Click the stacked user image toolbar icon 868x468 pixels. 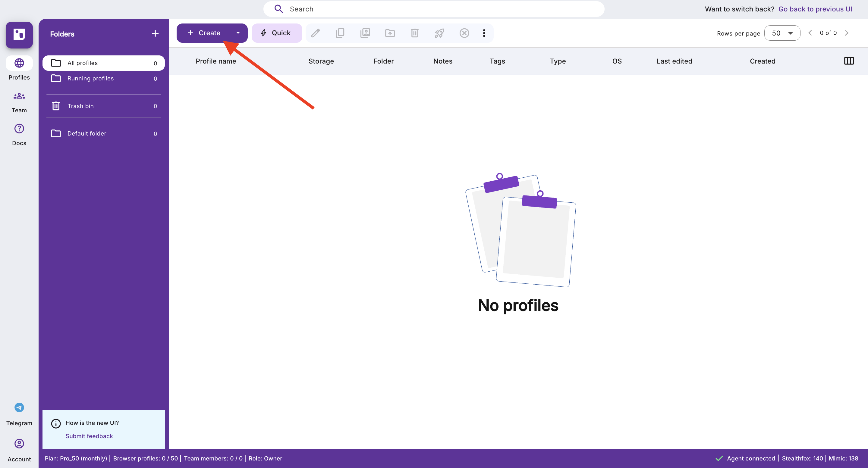[x=365, y=33]
